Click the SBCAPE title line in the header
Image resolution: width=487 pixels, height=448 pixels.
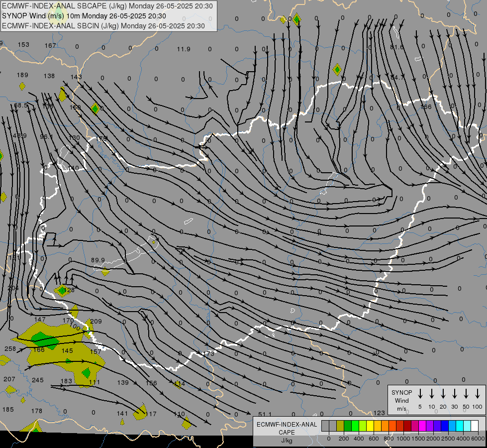click(107, 6)
